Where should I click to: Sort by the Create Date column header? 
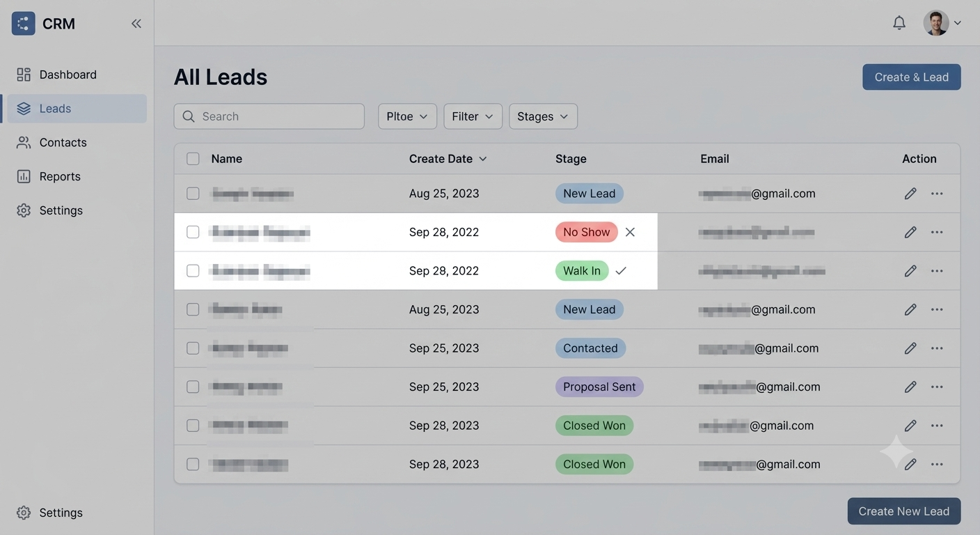point(448,159)
